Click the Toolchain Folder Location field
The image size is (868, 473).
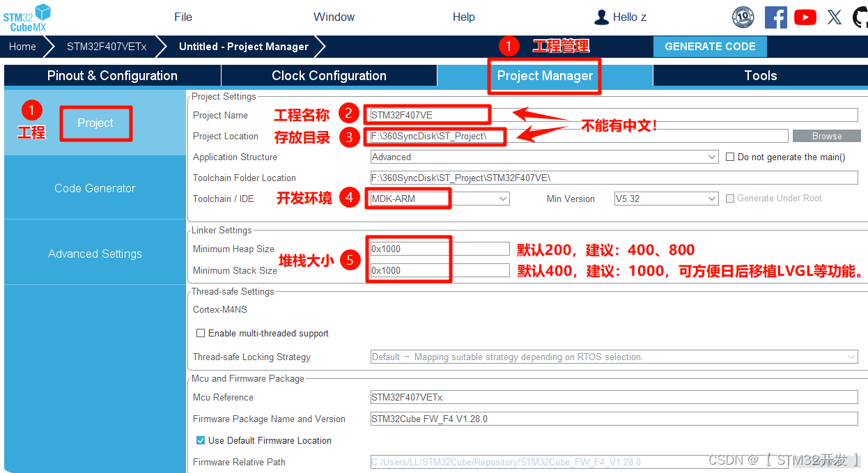[x=614, y=178]
